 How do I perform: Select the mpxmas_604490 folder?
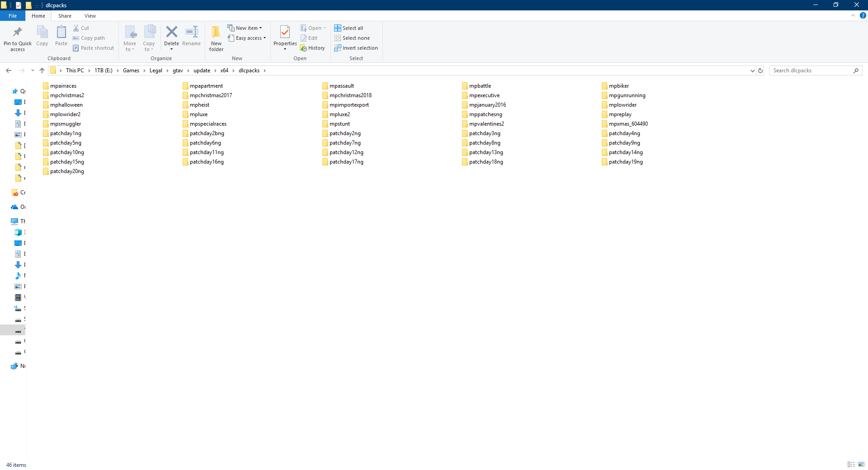click(x=624, y=124)
